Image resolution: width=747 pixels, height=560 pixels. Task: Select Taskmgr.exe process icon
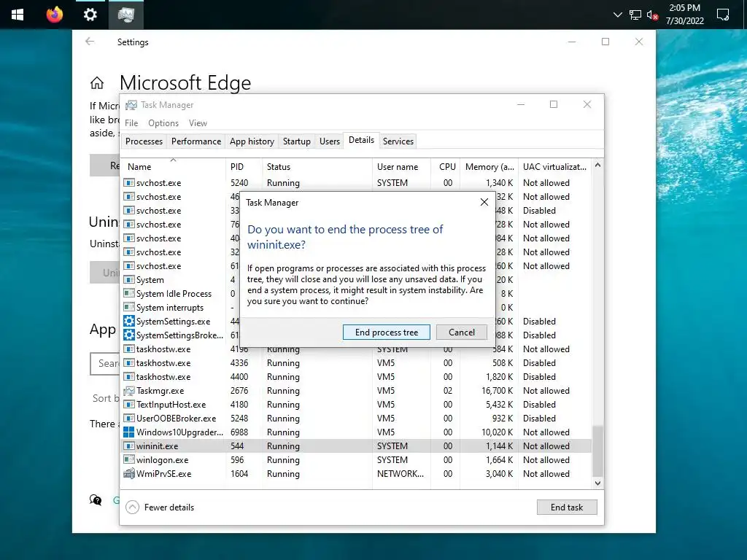pyautogui.click(x=128, y=391)
